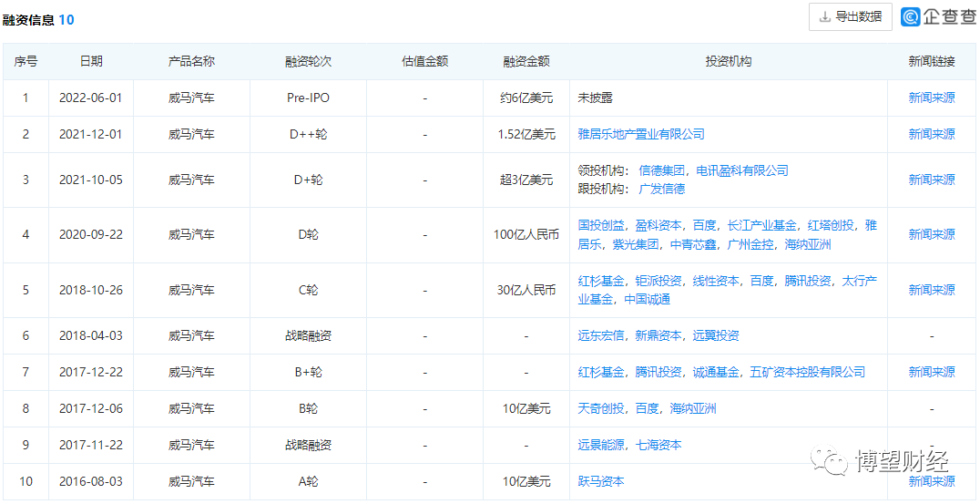Viewport: 980px width, 504px height.
Task: Open 红杉基金 in the C轮 row
Action: [x=601, y=280]
